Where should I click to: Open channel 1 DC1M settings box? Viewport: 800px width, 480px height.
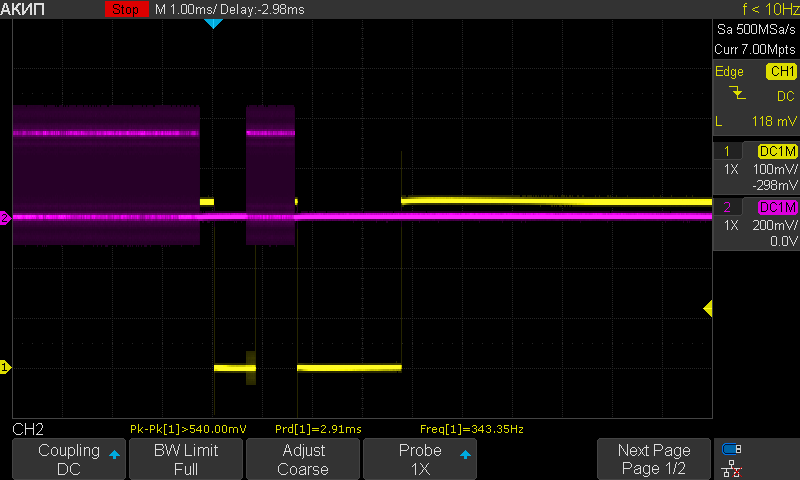coord(777,151)
